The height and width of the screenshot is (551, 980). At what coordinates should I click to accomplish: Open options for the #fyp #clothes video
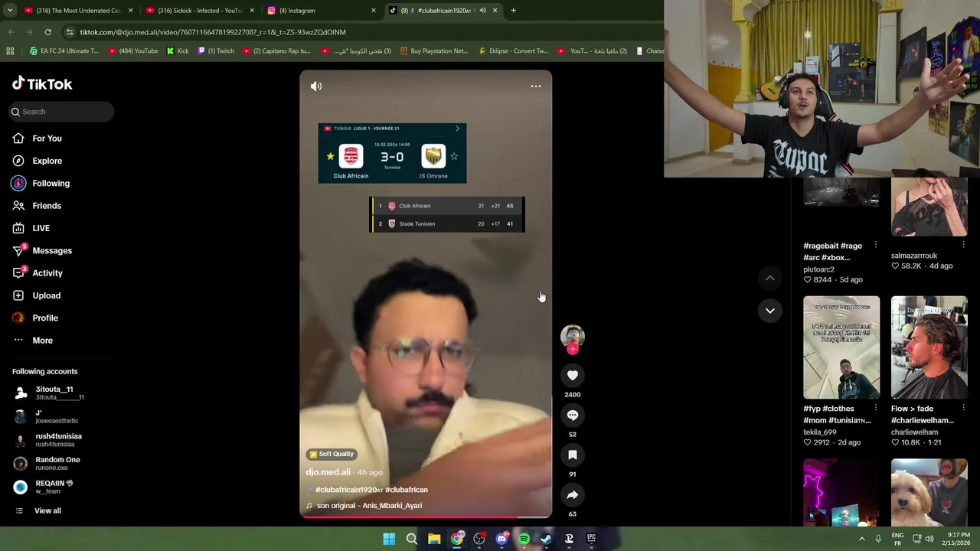coord(875,408)
